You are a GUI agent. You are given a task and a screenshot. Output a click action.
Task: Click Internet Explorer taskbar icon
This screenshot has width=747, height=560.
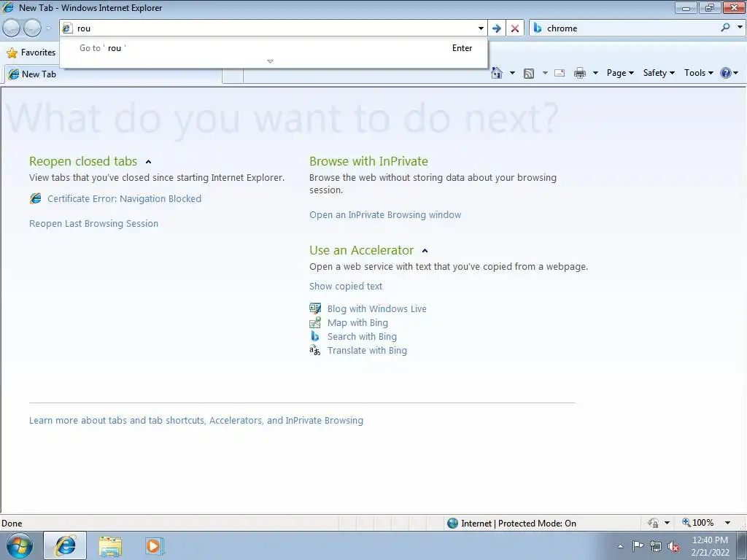click(65, 545)
